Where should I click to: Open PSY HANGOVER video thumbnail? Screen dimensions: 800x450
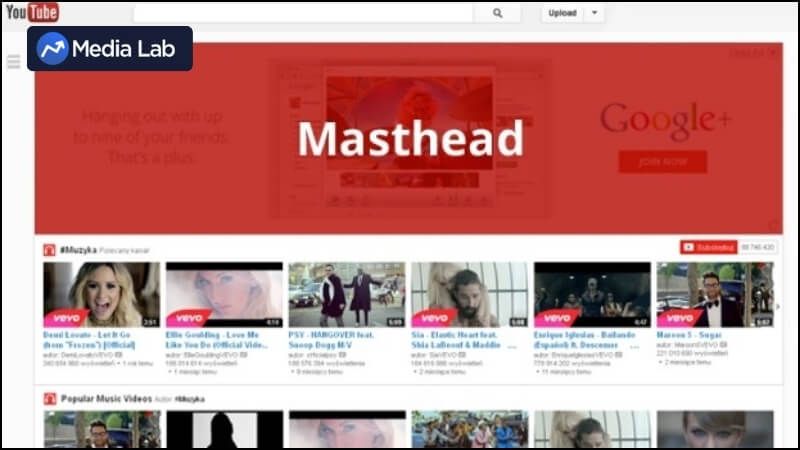(x=347, y=295)
